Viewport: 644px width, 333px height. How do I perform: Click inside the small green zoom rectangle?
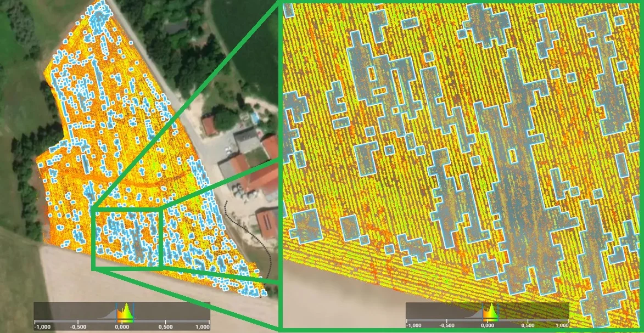(126, 239)
